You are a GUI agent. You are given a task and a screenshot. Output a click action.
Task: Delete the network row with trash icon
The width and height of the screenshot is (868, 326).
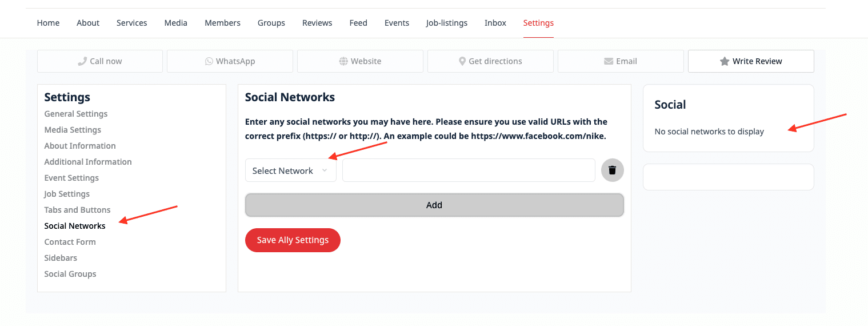[x=613, y=170]
